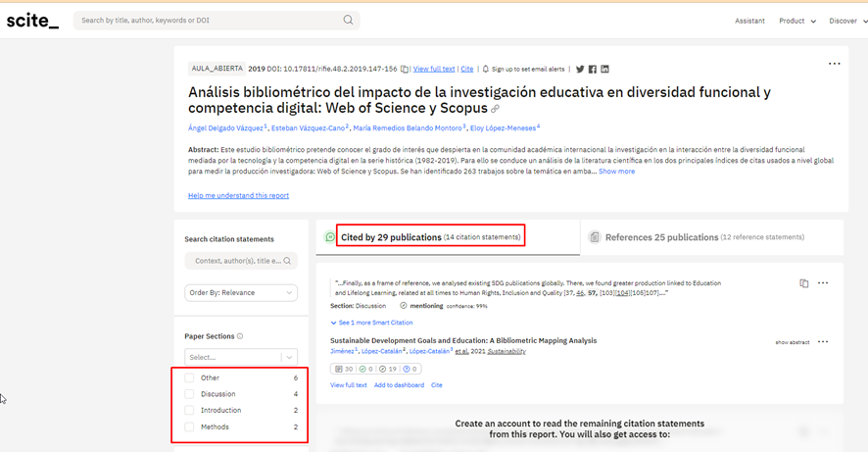This screenshot has height=452, width=868.
Task: Open author María Remedios Belando Montoro
Action: click(408, 128)
